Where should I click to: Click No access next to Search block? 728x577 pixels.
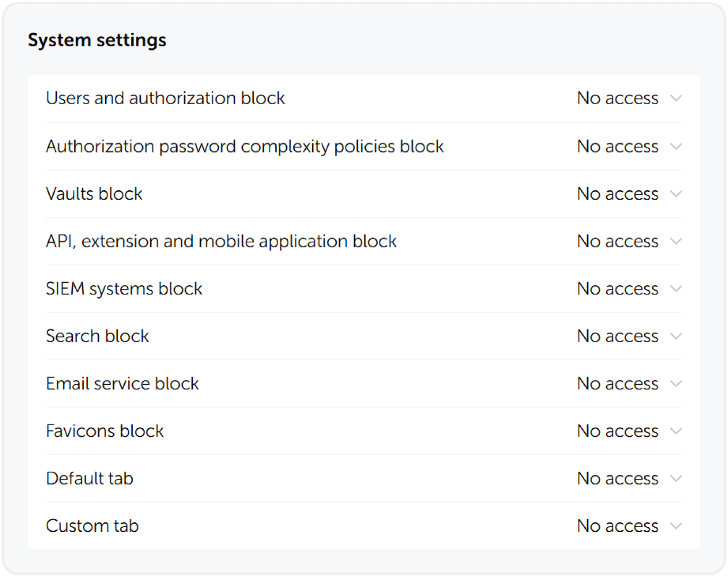tap(617, 336)
